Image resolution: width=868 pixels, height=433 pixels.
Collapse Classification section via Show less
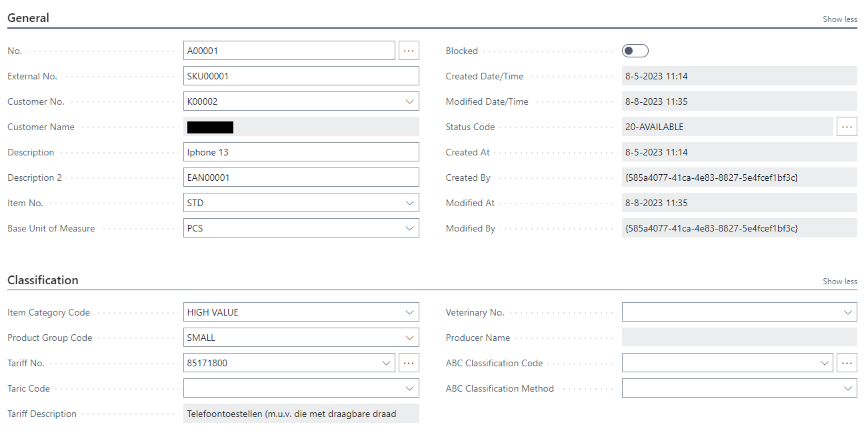click(x=839, y=281)
